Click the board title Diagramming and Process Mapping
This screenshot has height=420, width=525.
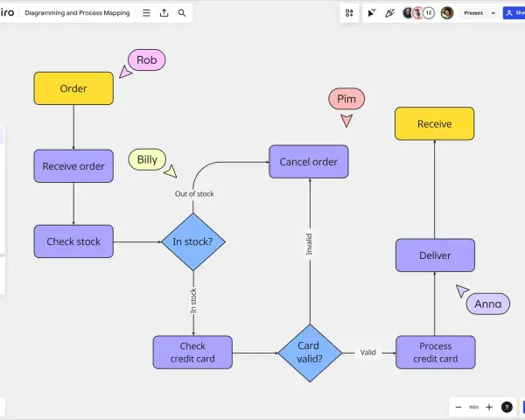77,13
